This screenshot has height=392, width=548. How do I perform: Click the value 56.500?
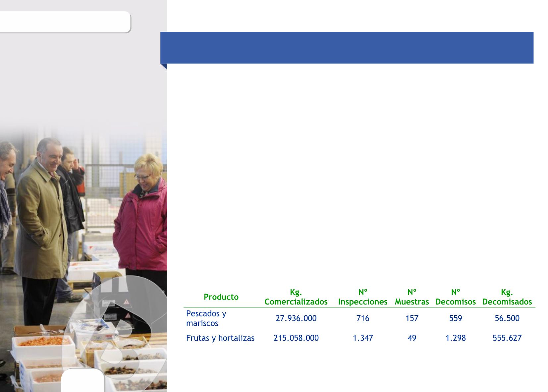pos(507,318)
